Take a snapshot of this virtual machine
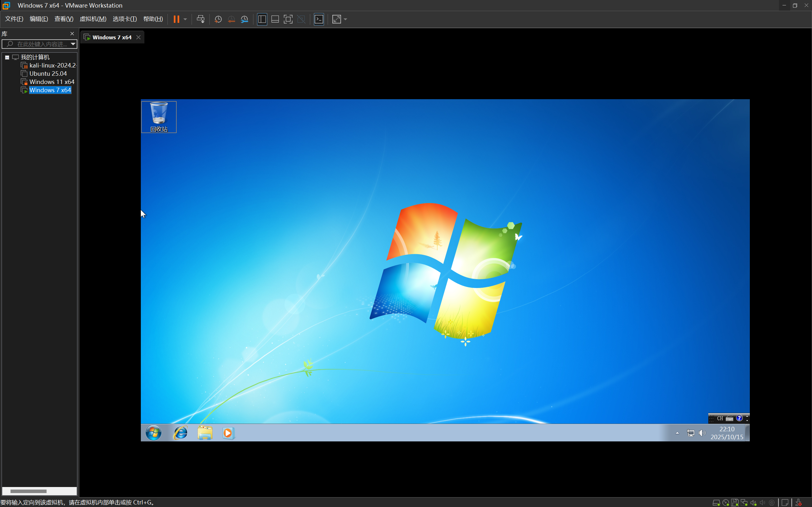 point(218,19)
